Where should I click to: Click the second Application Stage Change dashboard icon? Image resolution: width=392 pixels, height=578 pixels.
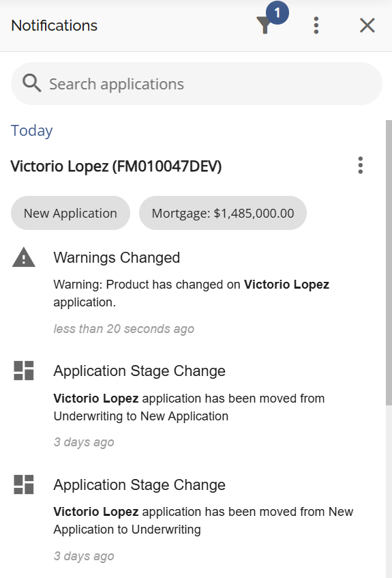[x=24, y=485]
